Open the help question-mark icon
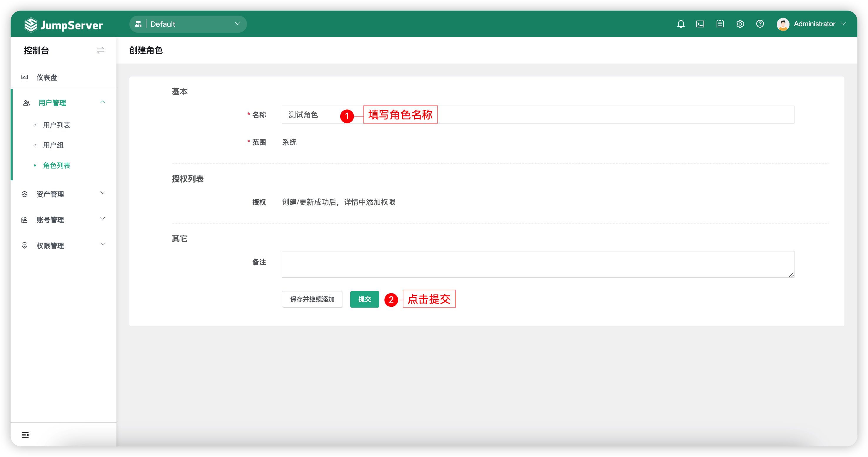Image resolution: width=868 pixels, height=457 pixels. tap(760, 24)
